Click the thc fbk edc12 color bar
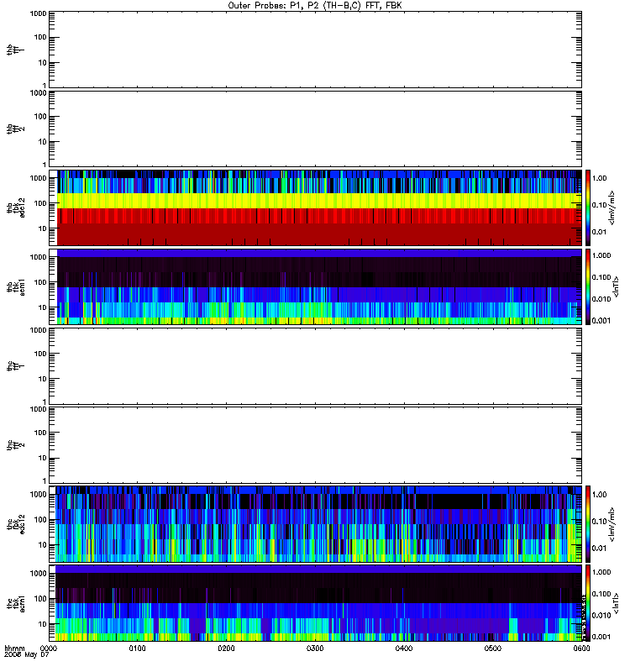 point(588,524)
